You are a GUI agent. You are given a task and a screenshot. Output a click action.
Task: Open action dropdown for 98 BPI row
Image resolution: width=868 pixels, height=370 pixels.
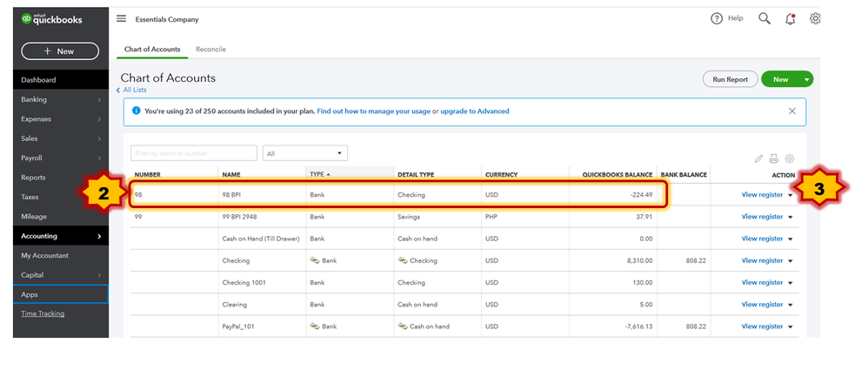coord(791,195)
